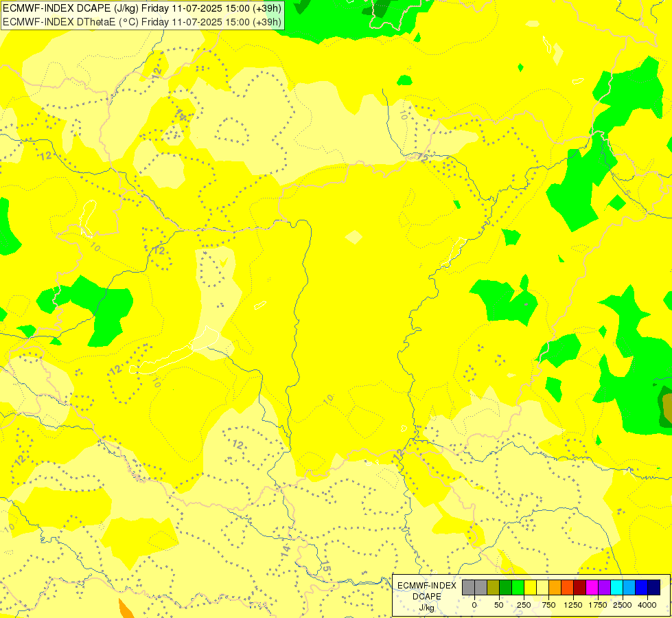The width and height of the screenshot is (672, 618).
Task: Click the legend value 0
Action: pyautogui.click(x=474, y=605)
